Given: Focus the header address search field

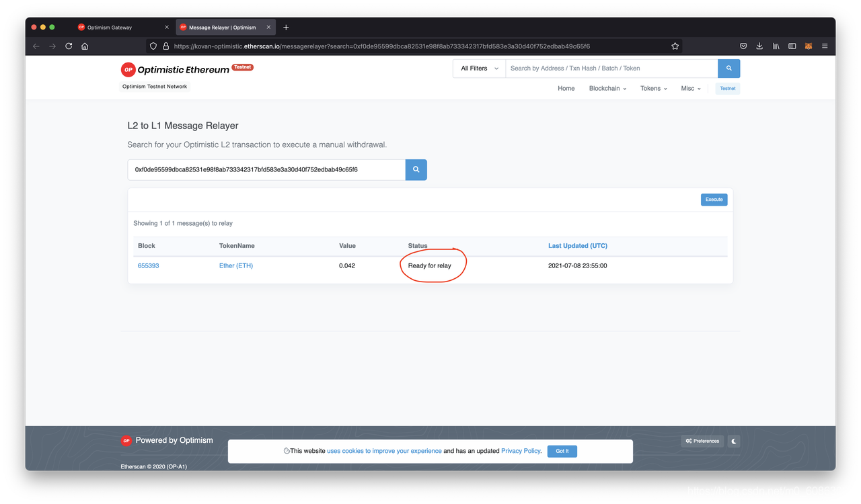Looking at the screenshot, I should click(x=611, y=69).
